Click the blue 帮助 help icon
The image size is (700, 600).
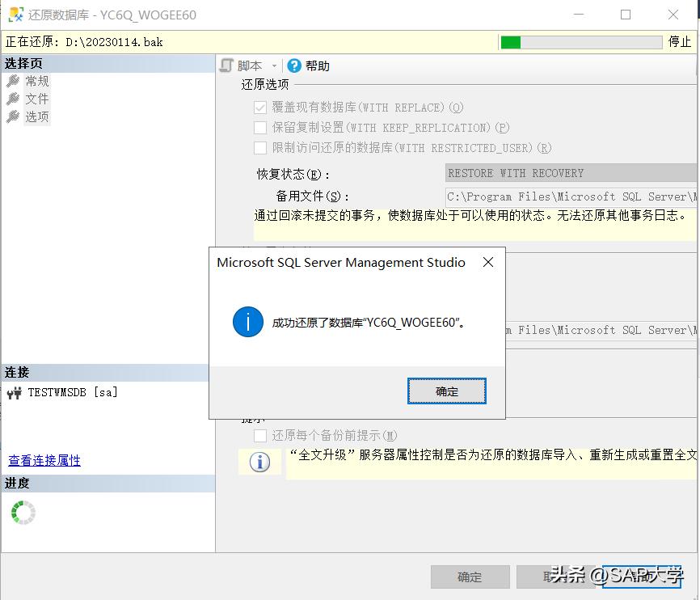(x=293, y=65)
